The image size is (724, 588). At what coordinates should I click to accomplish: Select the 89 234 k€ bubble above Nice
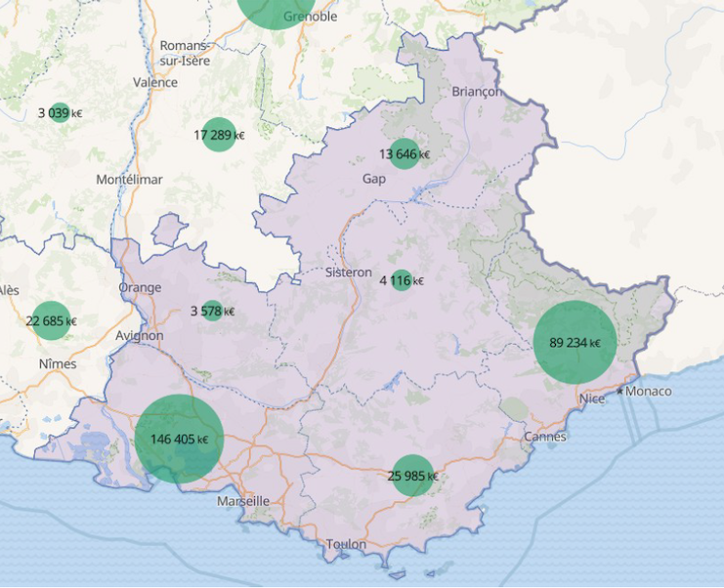click(575, 343)
